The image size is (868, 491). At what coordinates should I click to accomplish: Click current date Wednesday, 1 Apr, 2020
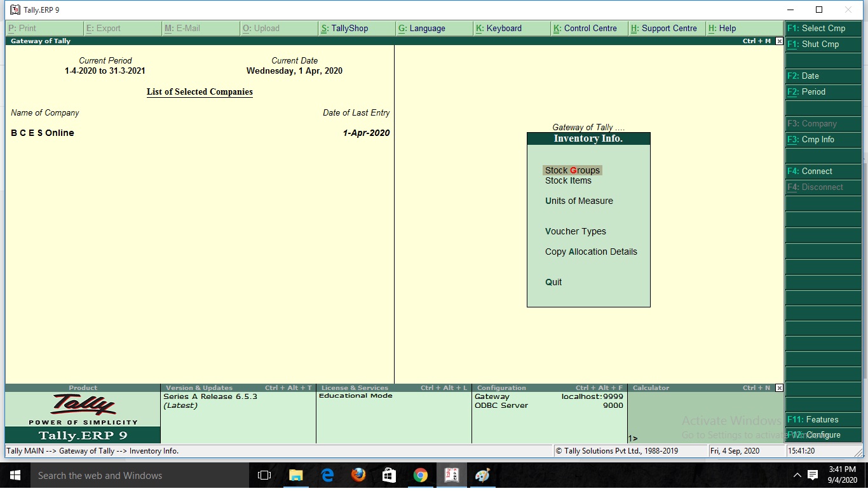(294, 71)
